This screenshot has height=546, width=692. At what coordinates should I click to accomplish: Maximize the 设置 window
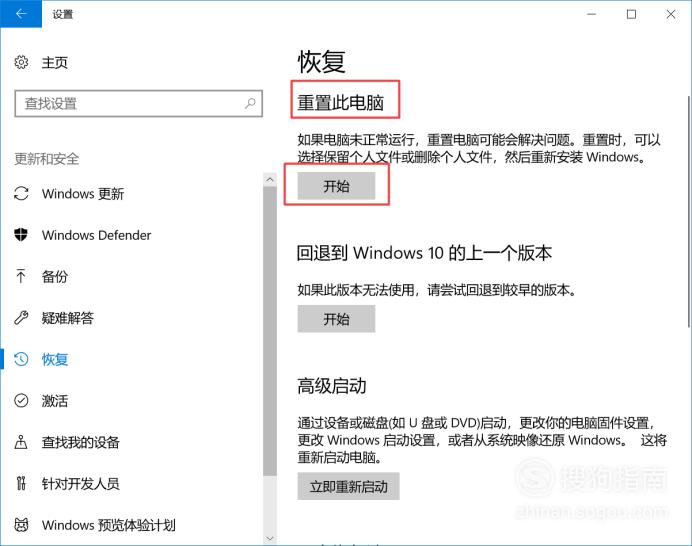coord(631,14)
